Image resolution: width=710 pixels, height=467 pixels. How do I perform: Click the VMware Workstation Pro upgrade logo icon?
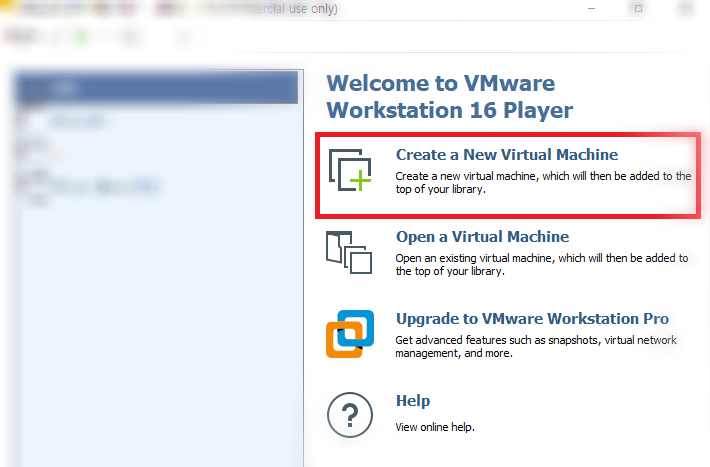pos(350,334)
